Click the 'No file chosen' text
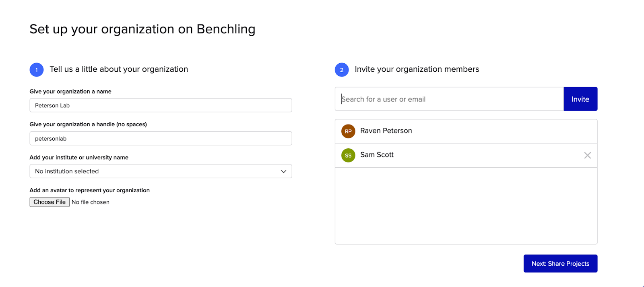 pos(91,202)
